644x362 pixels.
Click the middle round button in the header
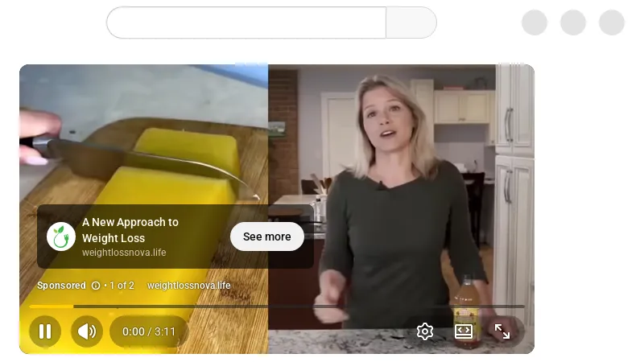[573, 23]
